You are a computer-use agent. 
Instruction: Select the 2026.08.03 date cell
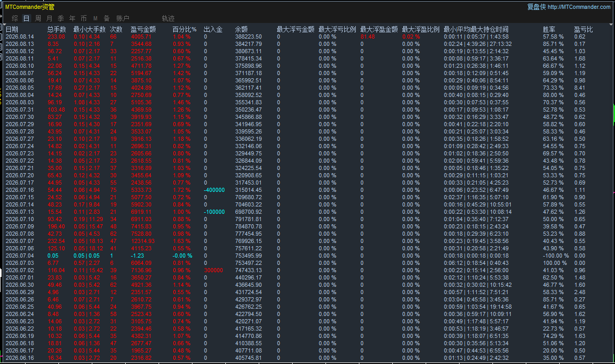point(20,102)
